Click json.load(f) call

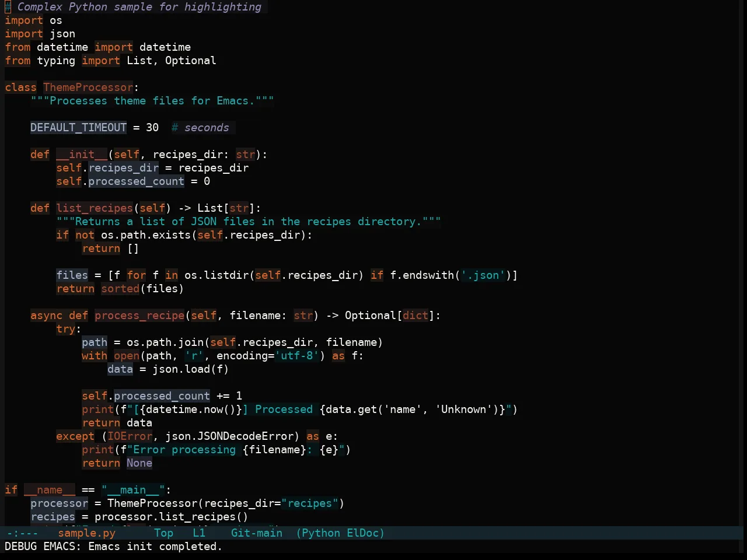[x=191, y=369]
